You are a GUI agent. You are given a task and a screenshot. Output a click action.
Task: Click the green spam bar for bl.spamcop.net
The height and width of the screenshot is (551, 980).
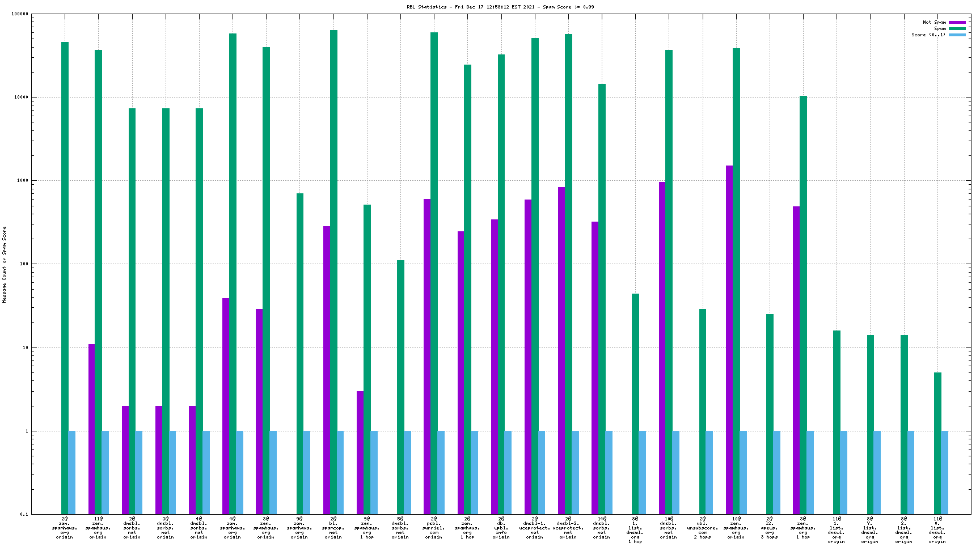[333, 272]
